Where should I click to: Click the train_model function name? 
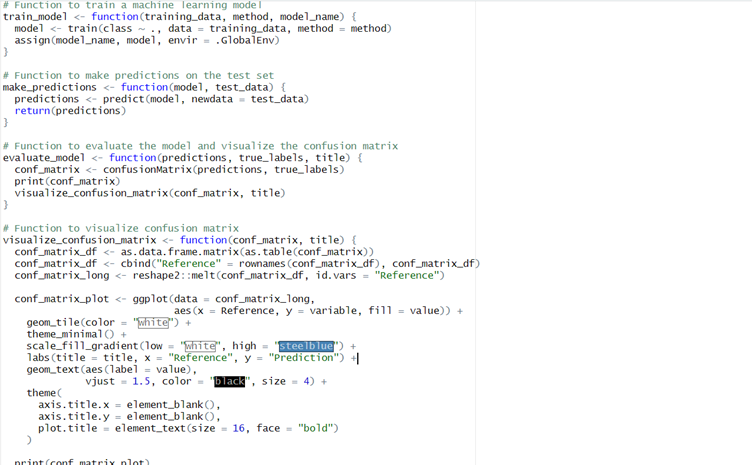pos(35,17)
